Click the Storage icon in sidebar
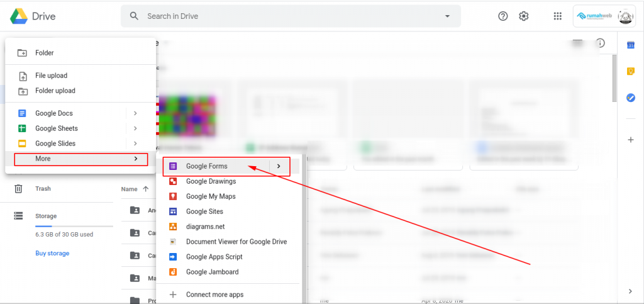The image size is (644, 304). pos(18,216)
